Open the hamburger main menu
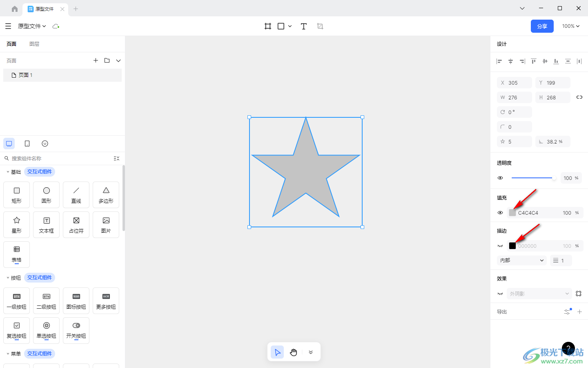Screen dimensions: 588x368 pos(8,26)
